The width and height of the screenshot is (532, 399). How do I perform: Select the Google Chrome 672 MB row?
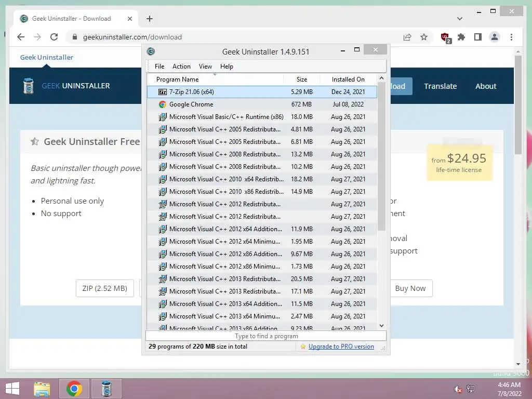262,104
